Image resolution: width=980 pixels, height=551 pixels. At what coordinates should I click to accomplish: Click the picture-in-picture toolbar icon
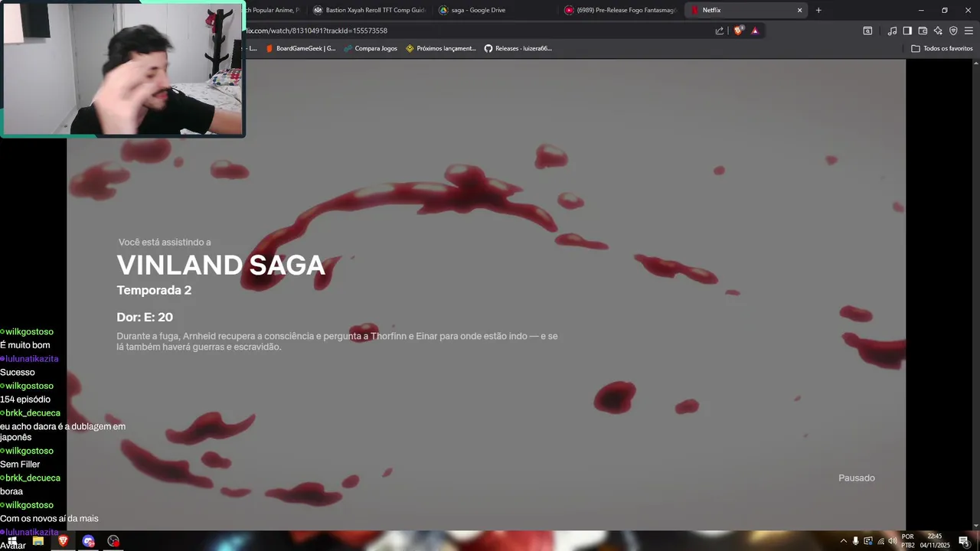tap(867, 31)
